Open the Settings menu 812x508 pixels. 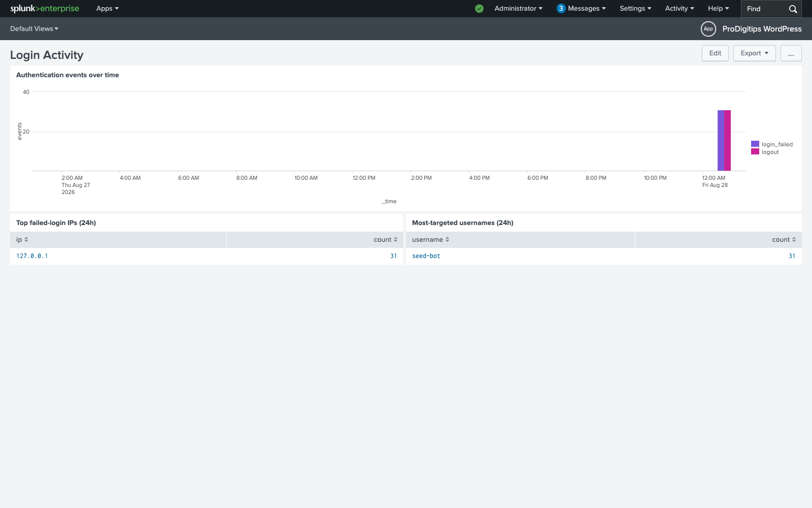[635, 9]
